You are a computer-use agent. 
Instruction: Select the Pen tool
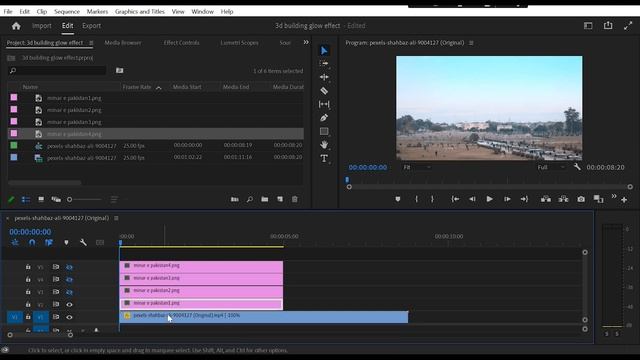point(324,118)
